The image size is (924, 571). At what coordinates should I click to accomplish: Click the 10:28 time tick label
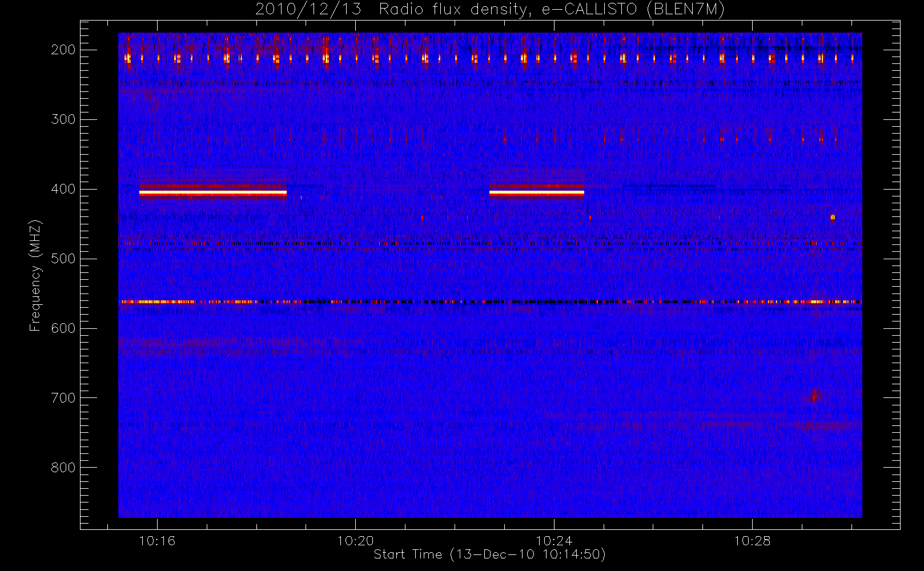[752, 541]
